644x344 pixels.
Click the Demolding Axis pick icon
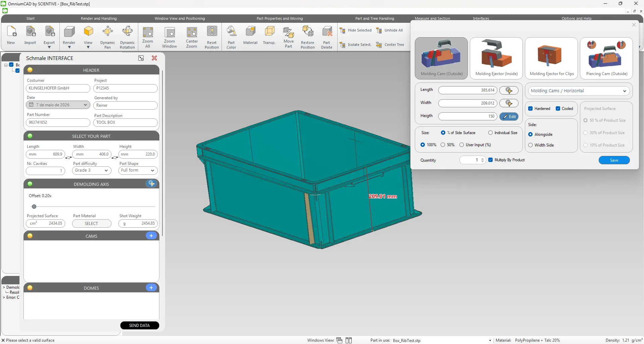coord(152,183)
